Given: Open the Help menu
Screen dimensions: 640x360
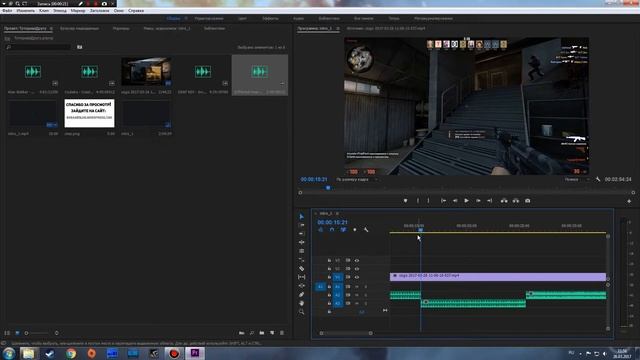Looking at the screenshot, I should [x=136, y=11].
